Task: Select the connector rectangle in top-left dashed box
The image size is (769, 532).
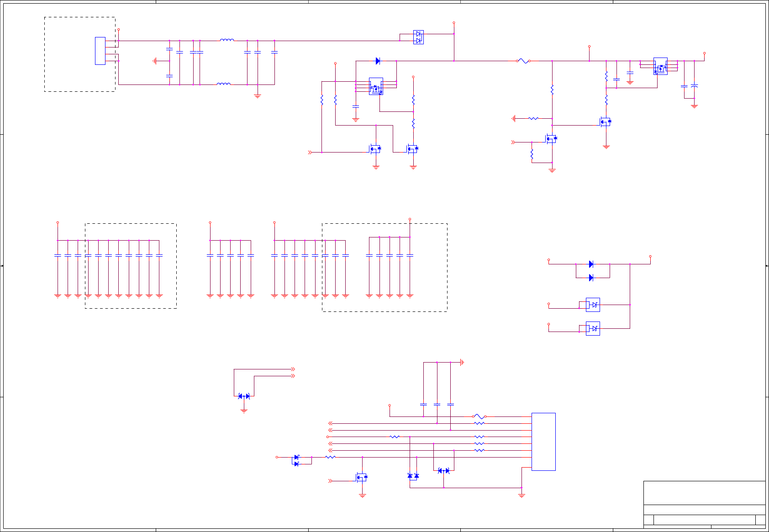Action: [100, 51]
